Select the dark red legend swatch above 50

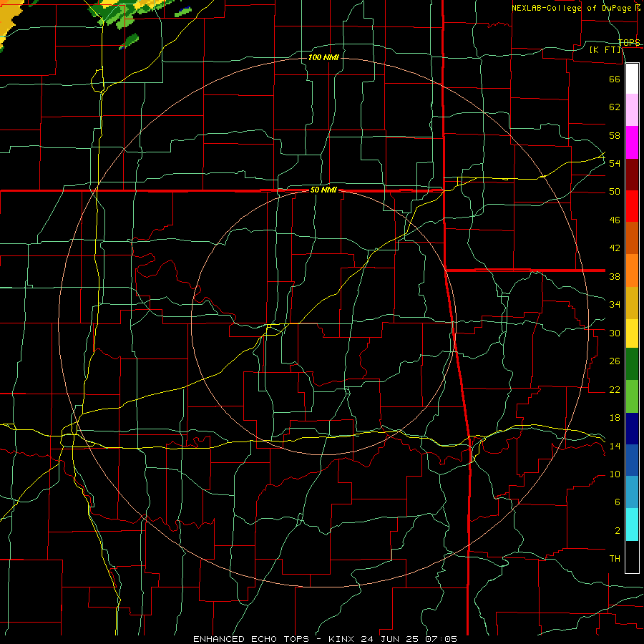(x=632, y=175)
